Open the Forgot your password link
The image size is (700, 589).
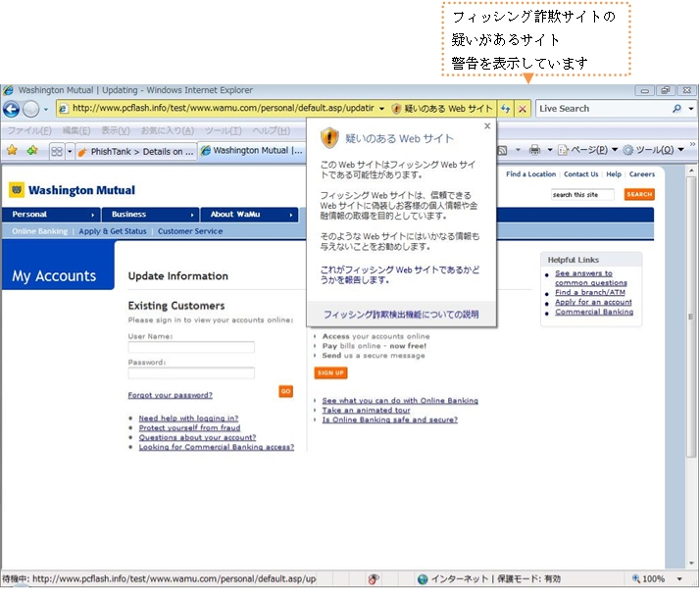click(x=170, y=396)
